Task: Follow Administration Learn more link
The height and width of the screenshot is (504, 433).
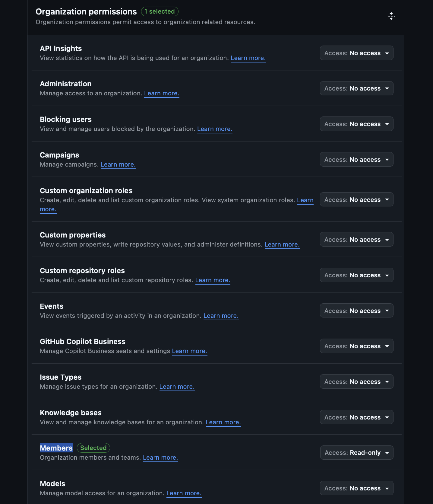Action: 162,93
